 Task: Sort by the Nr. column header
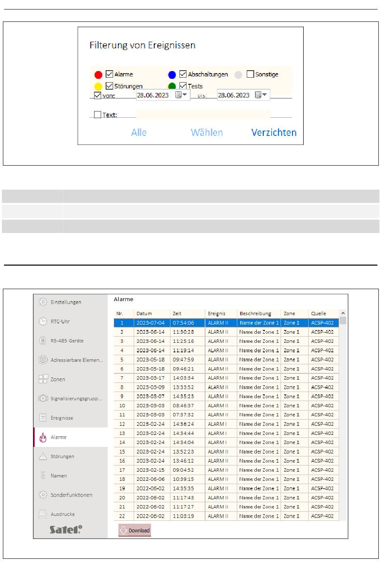click(124, 313)
